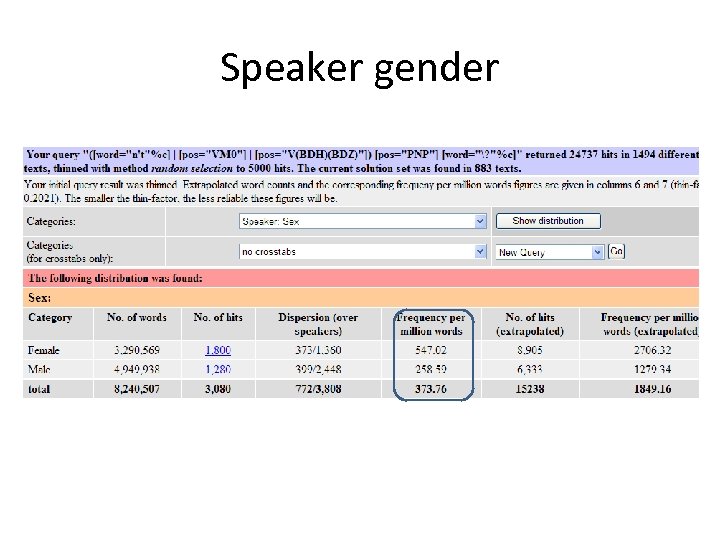Open the Speaker: Sex categories dropdown
The height and width of the screenshot is (540, 720).
tap(363, 221)
